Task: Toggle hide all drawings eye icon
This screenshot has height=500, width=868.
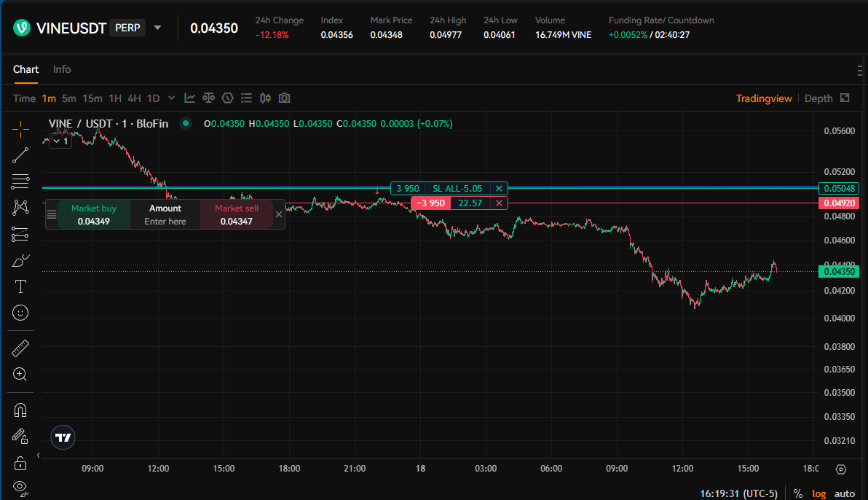Action: (20, 488)
